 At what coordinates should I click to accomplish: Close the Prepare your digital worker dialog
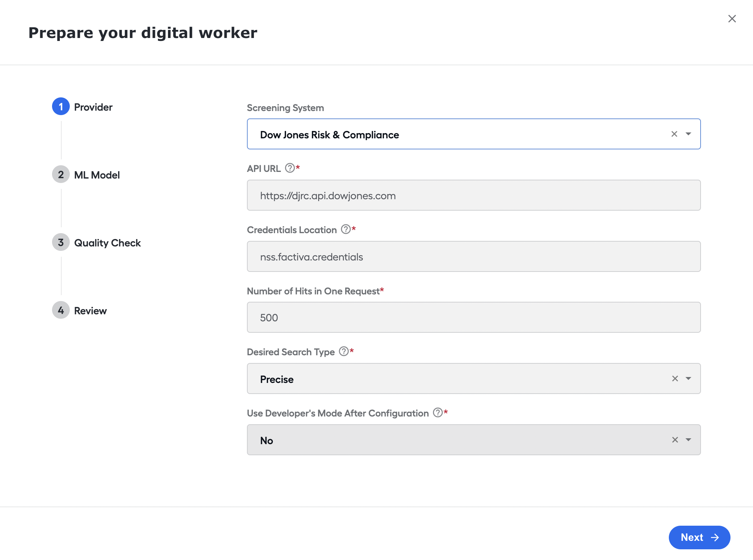pyautogui.click(x=732, y=19)
